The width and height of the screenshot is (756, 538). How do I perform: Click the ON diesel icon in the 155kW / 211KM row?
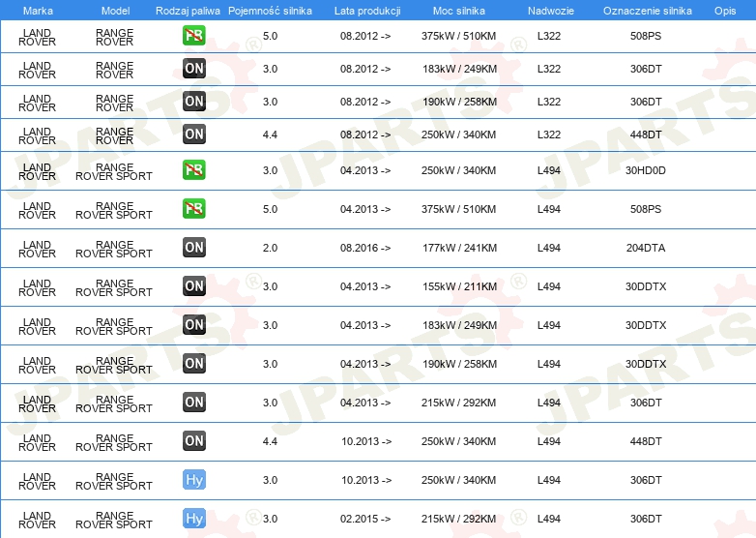pyautogui.click(x=194, y=286)
